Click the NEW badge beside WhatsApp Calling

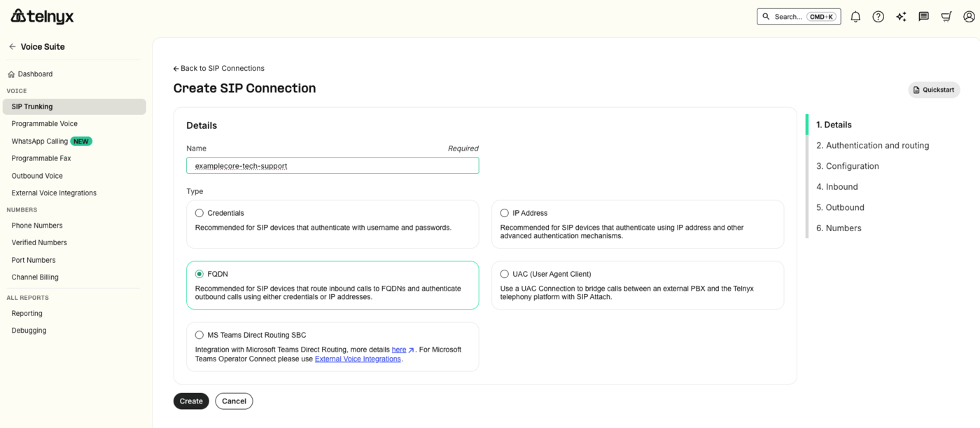tap(81, 141)
